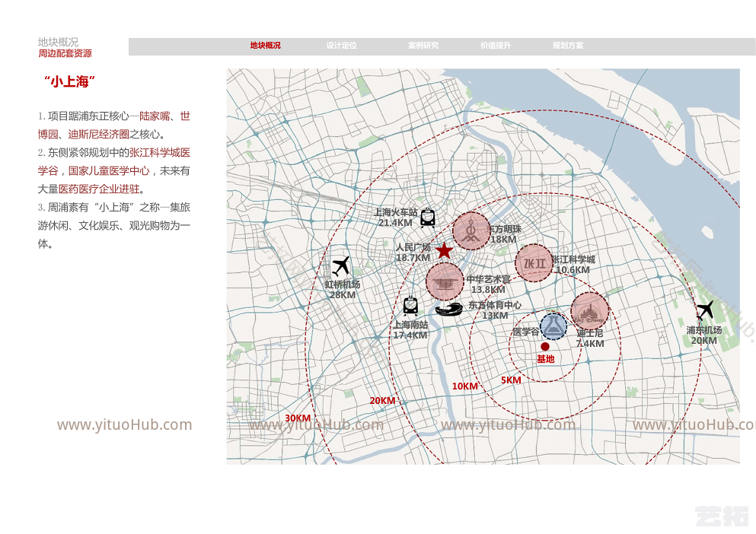This screenshot has width=756, height=534.
Task: Click the 上海南站 17.4KM label
Action: (410, 329)
